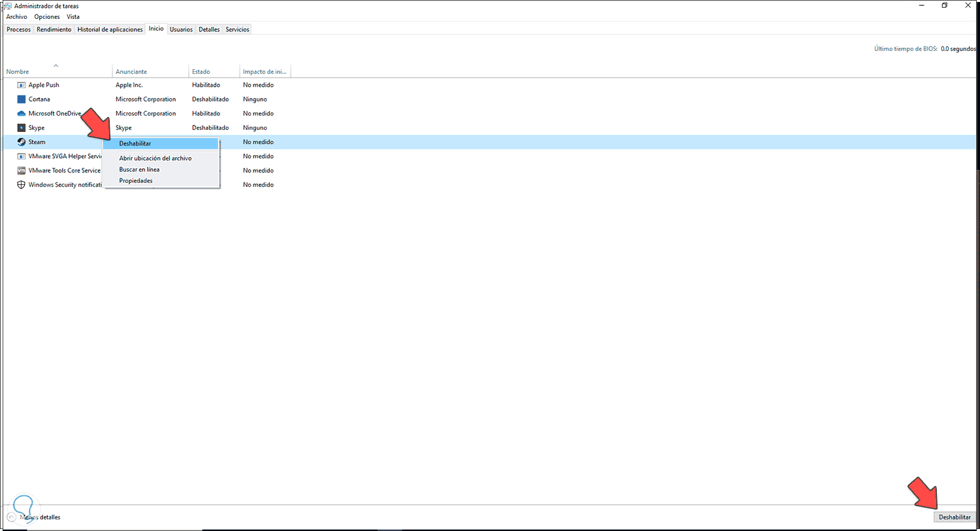This screenshot has height=531, width=980.
Task: Open the Detalles tab
Action: tap(209, 29)
